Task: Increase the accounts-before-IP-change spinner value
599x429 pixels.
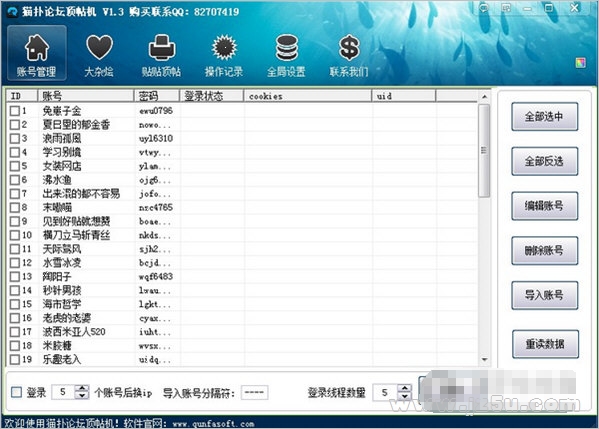Action: tap(82, 388)
